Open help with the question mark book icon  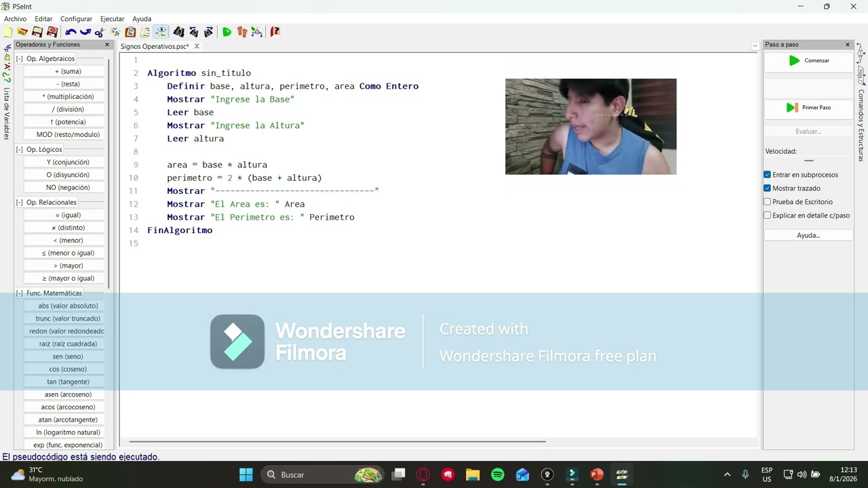[x=275, y=32]
